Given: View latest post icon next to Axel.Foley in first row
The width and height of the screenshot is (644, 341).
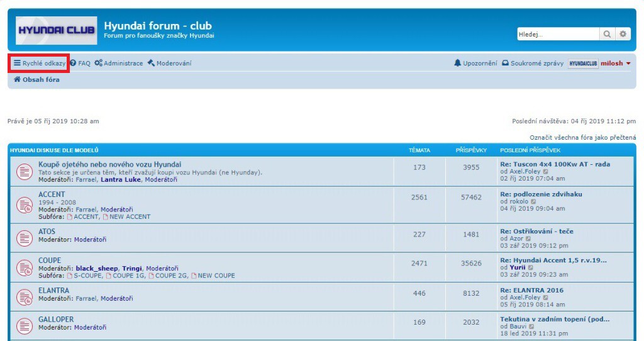Looking at the screenshot, I should [x=546, y=172].
